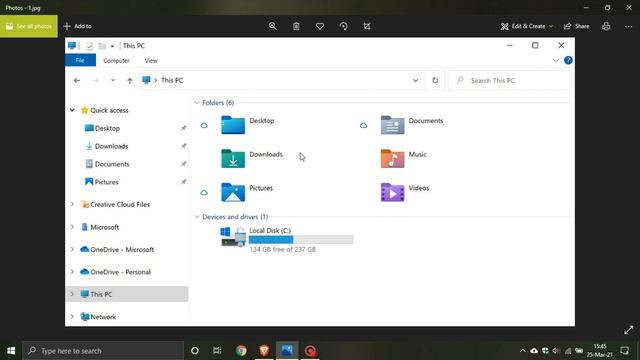Expand OneDrive - Personal node
Image resolution: width=640 pixels, height=360 pixels.
point(72,272)
